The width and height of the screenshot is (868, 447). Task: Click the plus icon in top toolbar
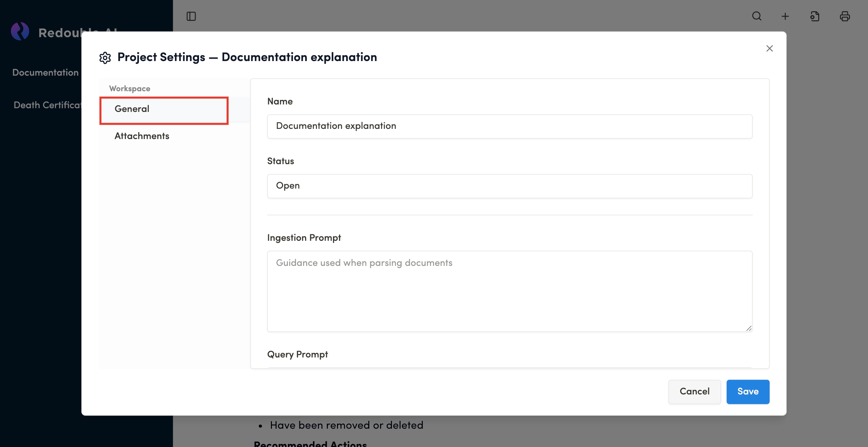[785, 16]
